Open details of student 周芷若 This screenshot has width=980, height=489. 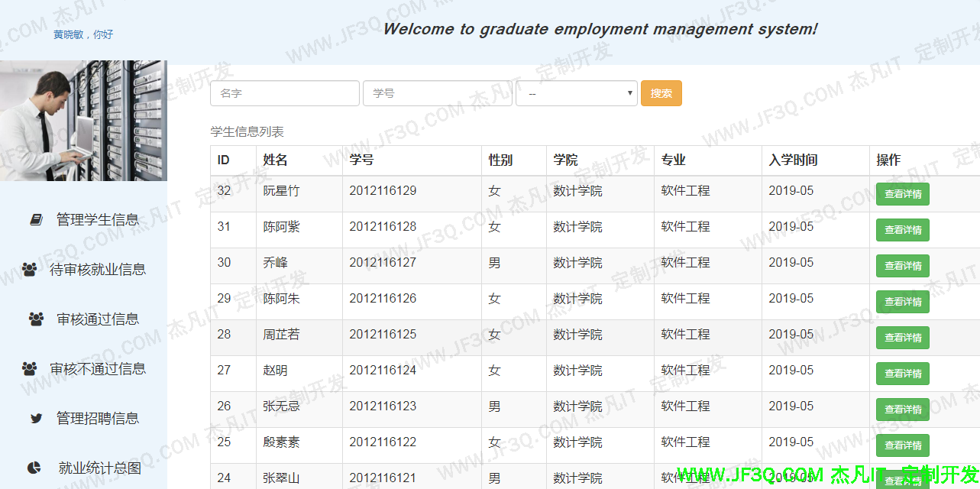[902, 338]
